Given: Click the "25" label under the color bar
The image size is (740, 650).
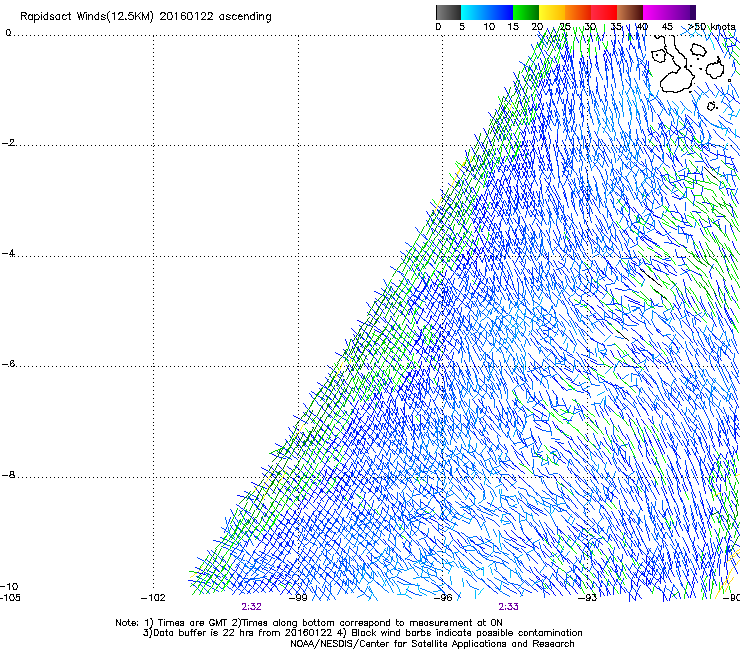Looking at the screenshot, I should [x=564, y=27].
